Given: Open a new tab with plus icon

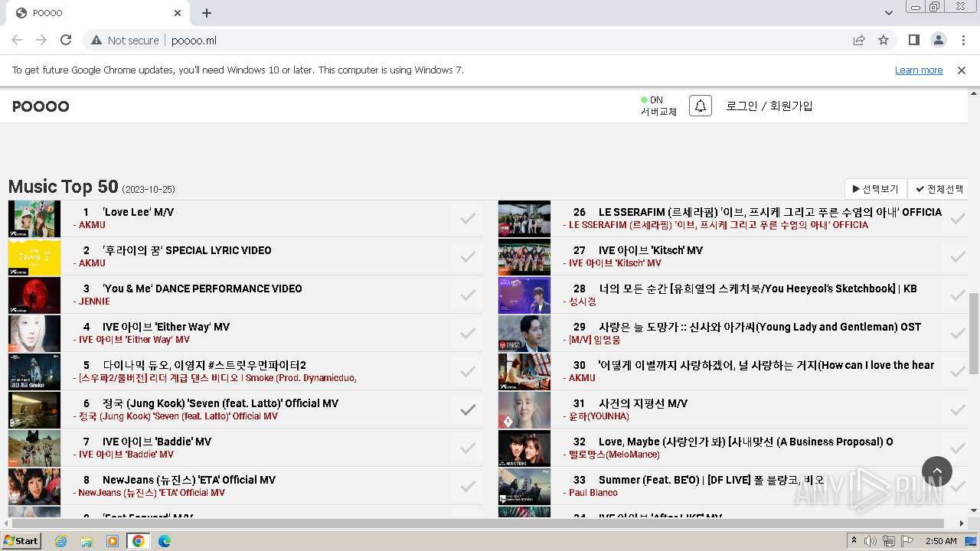Looking at the screenshot, I should (x=207, y=13).
